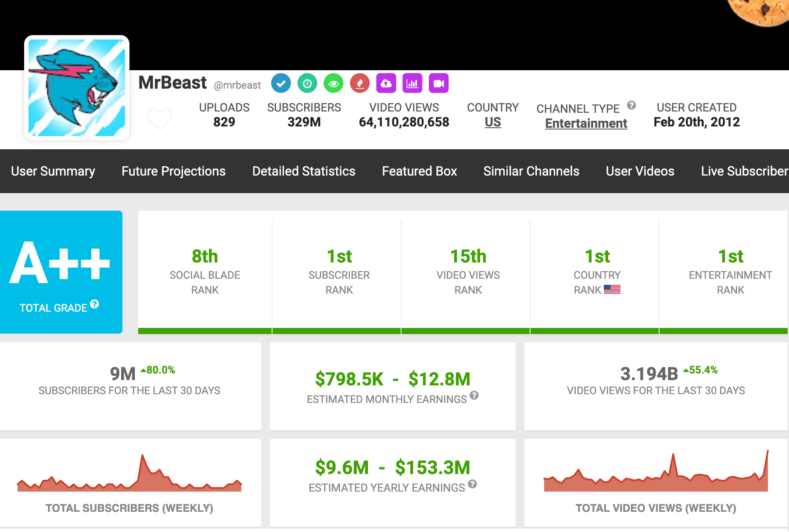Click the Total Video Views weekly chart
The width and height of the screenshot is (789, 532).
(x=656, y=471)
